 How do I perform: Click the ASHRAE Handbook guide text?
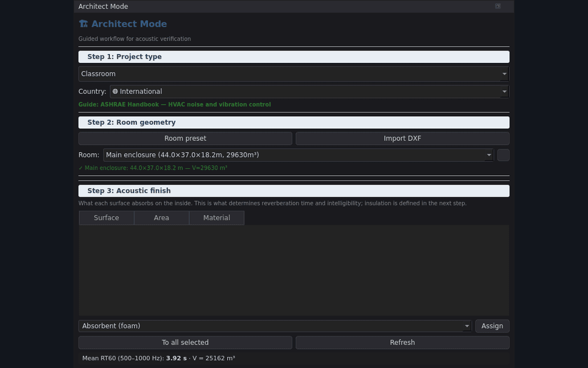point(174,105)
